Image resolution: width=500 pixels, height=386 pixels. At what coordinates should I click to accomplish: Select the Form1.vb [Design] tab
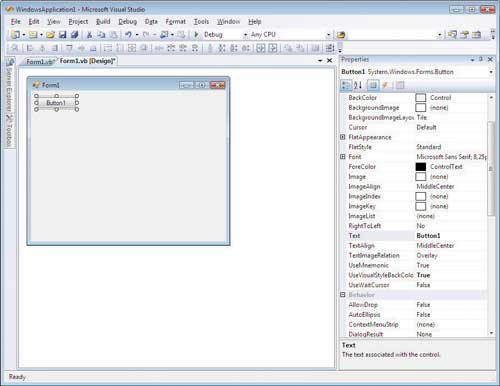pyautogui.click(x=87, y=61)
